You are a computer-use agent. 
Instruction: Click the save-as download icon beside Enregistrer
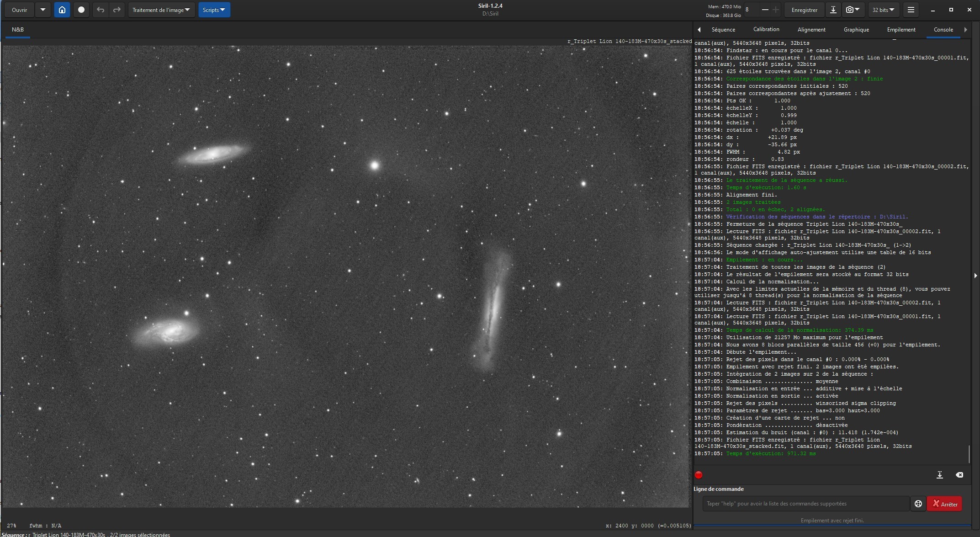pos(833,10)
